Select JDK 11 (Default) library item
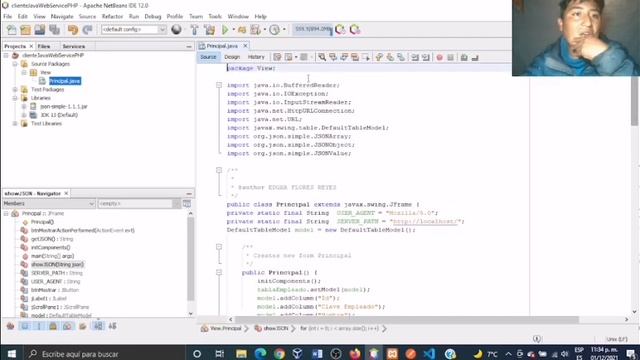Image resolution: width=640 pixels, height=360 pixels. (x=59, y=115)
